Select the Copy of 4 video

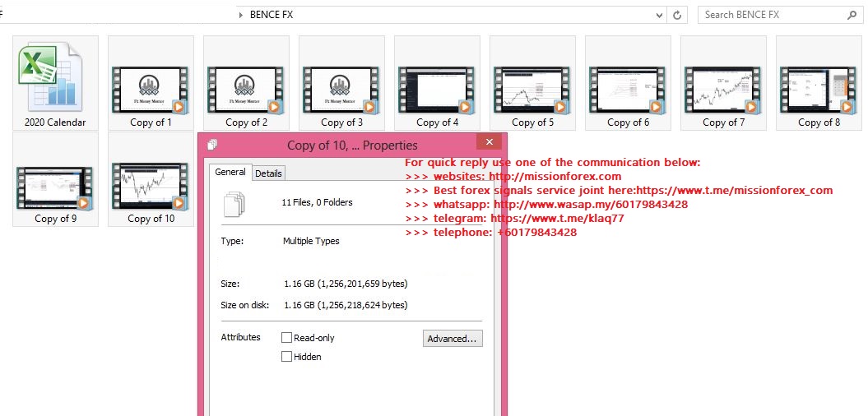[x=438, y=83]
